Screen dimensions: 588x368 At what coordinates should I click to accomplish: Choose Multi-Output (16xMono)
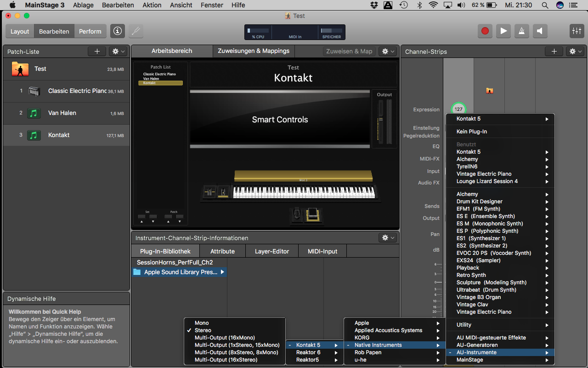click(x=235, y=338)
